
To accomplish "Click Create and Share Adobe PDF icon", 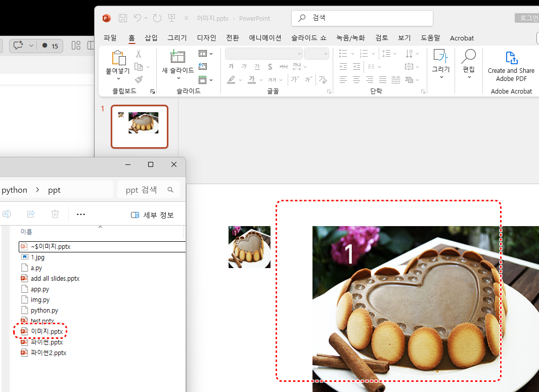I will coord(511,58).
